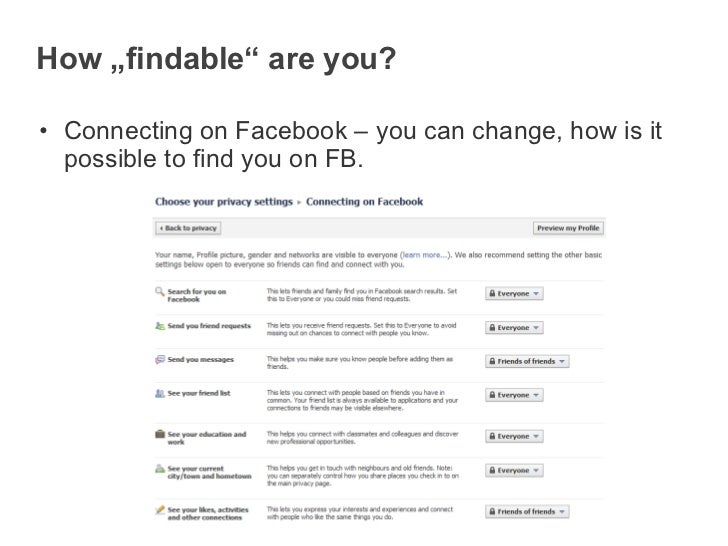Open the current city/town and hometown dropdown
The height and width of the screenshot is (546, 728).
(514, 470)
